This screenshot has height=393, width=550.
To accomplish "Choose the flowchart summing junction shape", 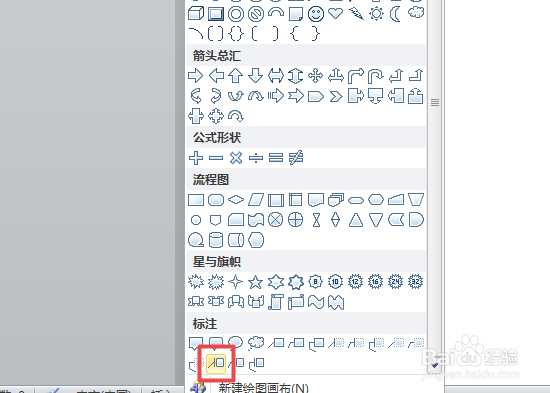I will click(276, 220).
